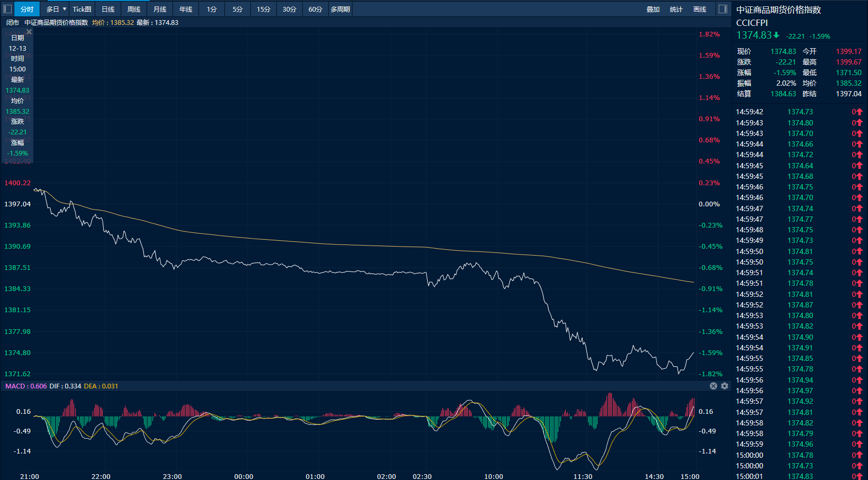Viewport: 868px width, 480px height.
Task: Select the 多日 multi-day tab
Action: (x=52, y=9)
